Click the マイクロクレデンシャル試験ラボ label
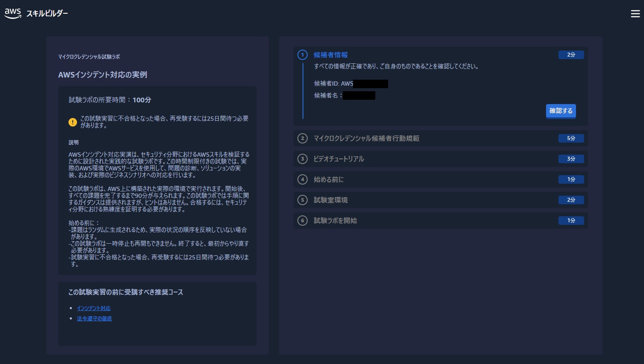Viewport: 644px width, 364px height. click(89, 57)
